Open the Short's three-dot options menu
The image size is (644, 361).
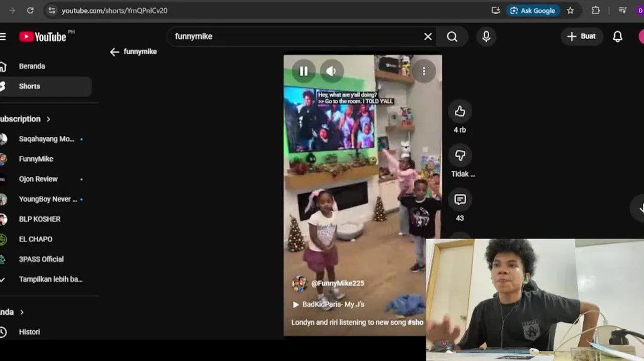424,71
